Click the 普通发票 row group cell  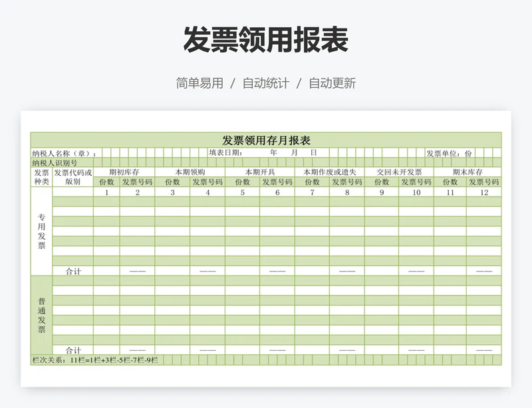click(x=41, y=315)
